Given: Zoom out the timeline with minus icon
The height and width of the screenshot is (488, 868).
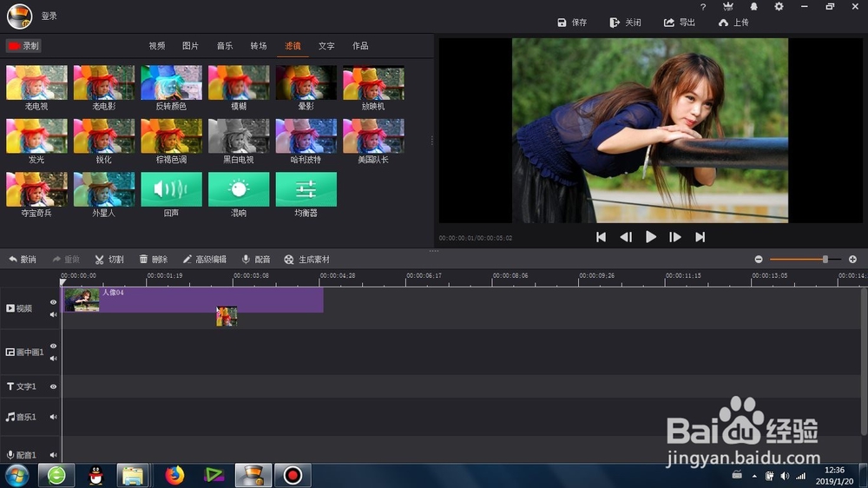Looking at the screenshot, I should tap(759, 260).
